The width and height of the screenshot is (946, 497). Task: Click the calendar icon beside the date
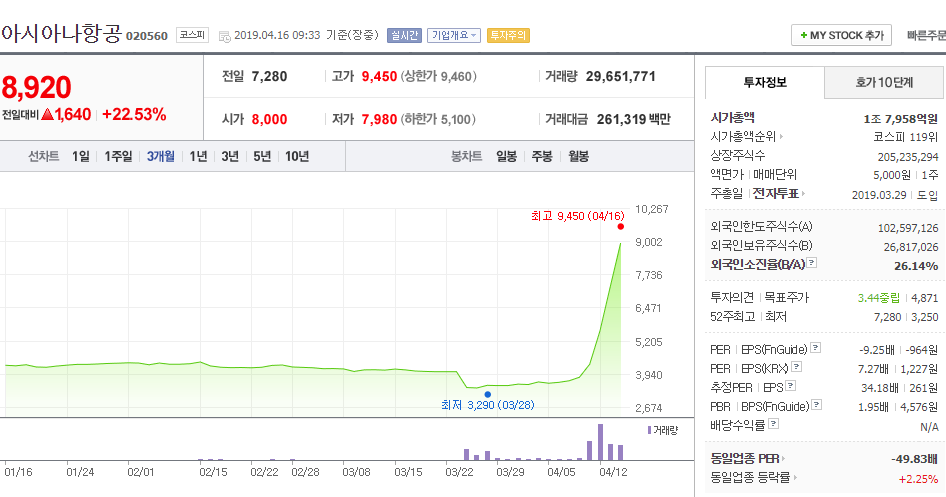point(224,36)
